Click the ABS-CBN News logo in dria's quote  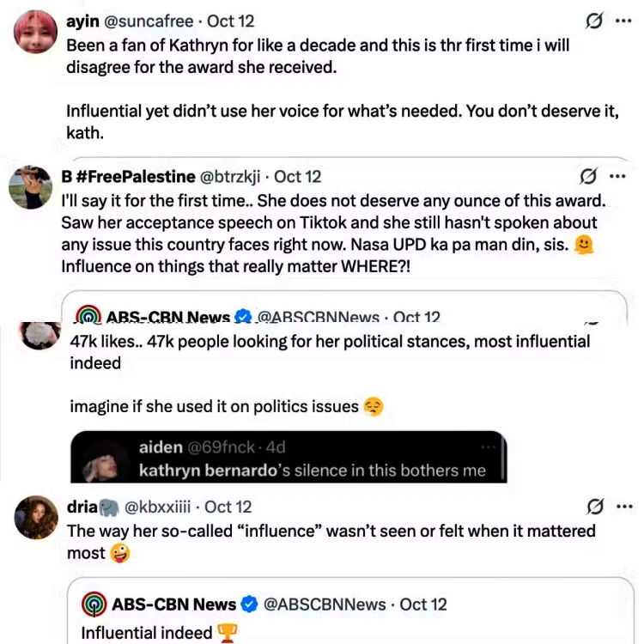[x=94, y=605]
